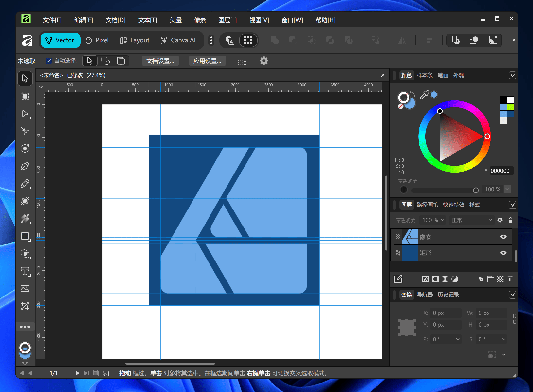The image size is (533, 392).
Task: Expand the rotation R value dropdown
Action: [458, 339]
